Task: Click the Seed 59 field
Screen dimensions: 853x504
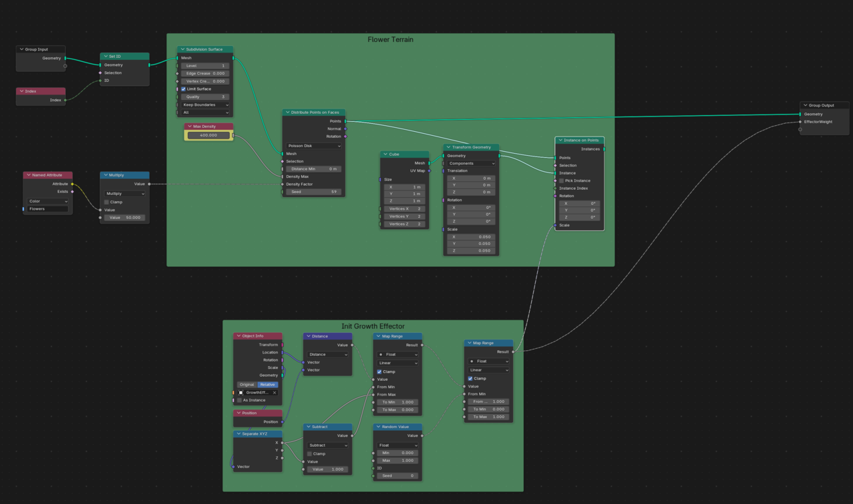Action: pos(314,192)
